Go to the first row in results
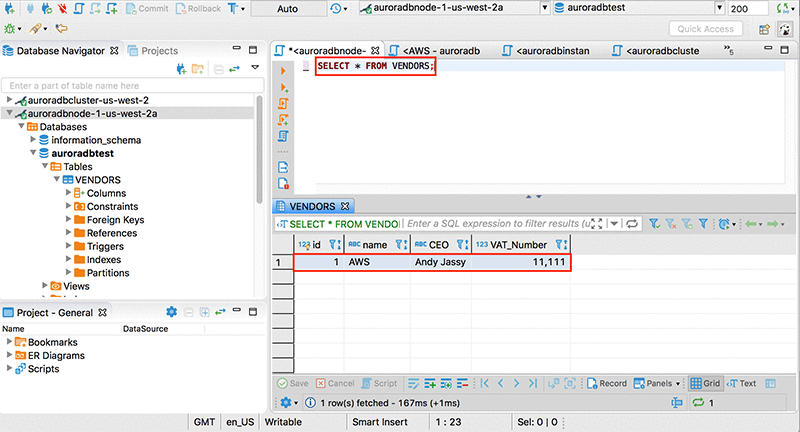The height and width of the screenshot is (432, 800). tap(485, 383)
